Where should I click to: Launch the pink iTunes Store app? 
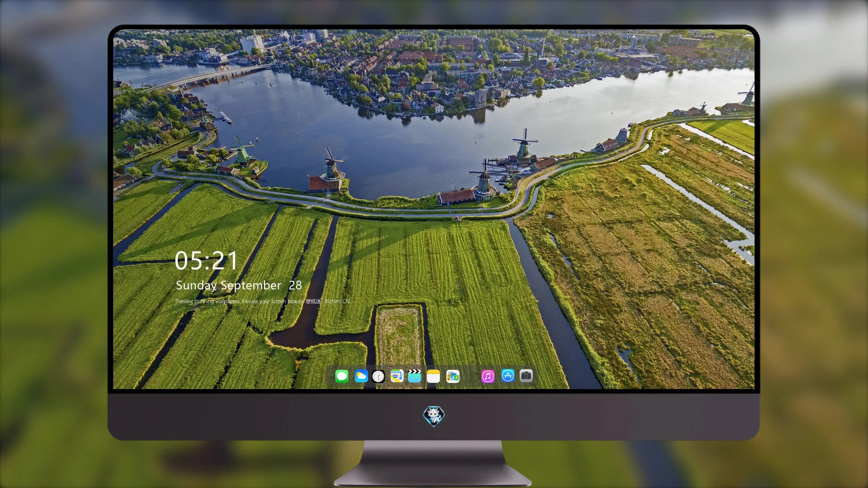[x=488, y=376]
